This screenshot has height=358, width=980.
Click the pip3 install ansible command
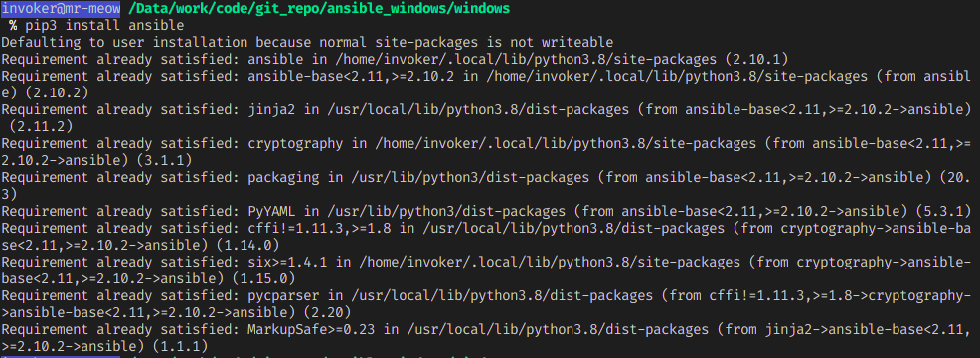coord(104,26)
